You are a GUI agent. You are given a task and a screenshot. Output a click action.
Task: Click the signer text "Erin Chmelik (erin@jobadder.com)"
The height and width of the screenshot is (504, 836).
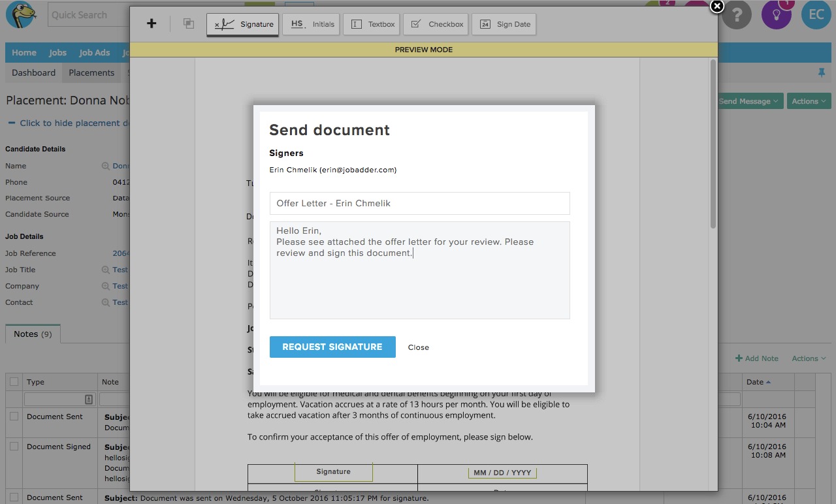[x=333, y=170]
